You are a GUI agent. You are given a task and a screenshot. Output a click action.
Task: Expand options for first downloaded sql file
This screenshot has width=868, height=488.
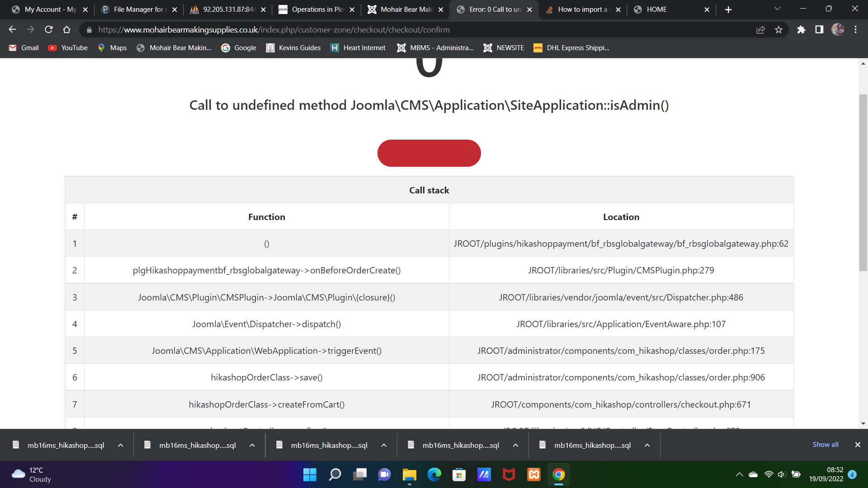click(x=121, y=445)
